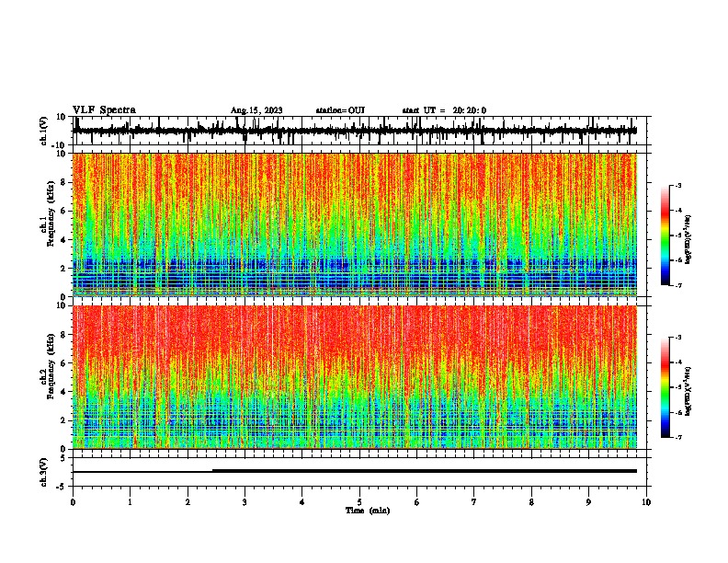The height and width of the screenshot is (563, 728).
Task: Click the time axis tick label "0"
Action: pyautogui.click(x=73, y=502)
